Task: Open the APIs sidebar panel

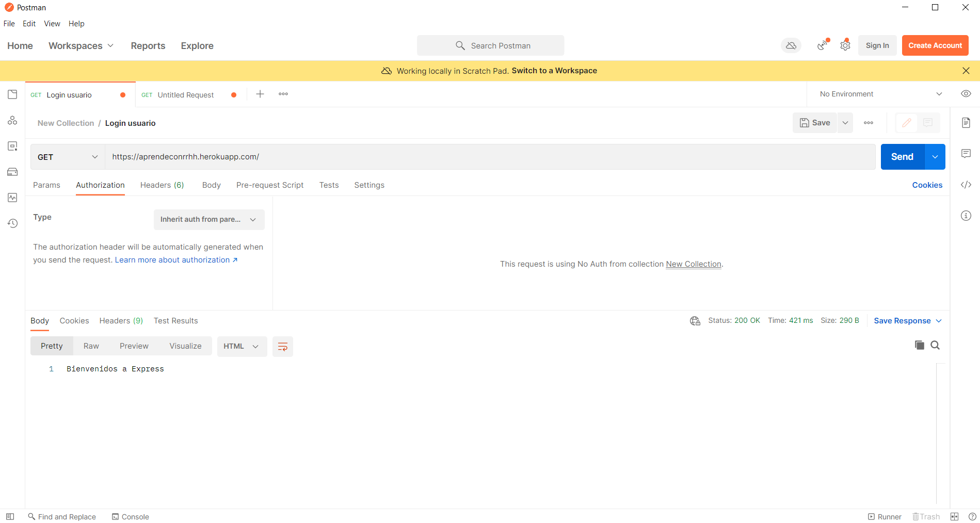Action: click(x=12, y=120)
